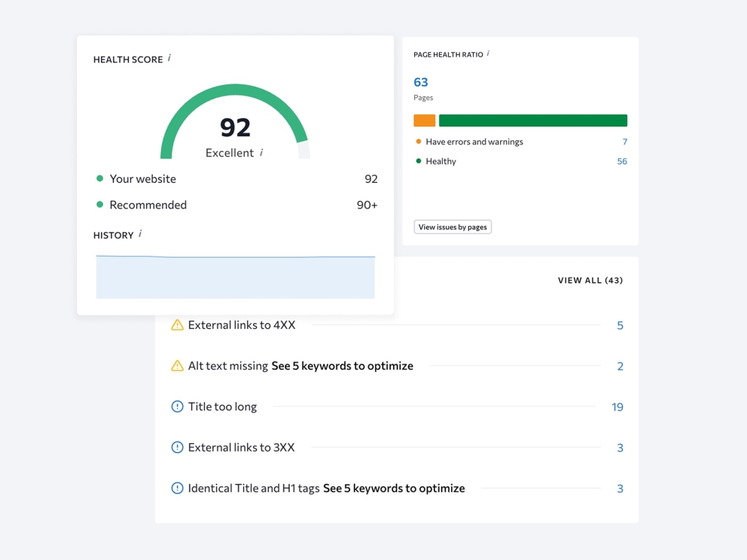This screenshot has width=747, height=560.
Task: Click count 3 for Identical Title and H1 tags
Action: pyautogui.click(x=620, y=488)
